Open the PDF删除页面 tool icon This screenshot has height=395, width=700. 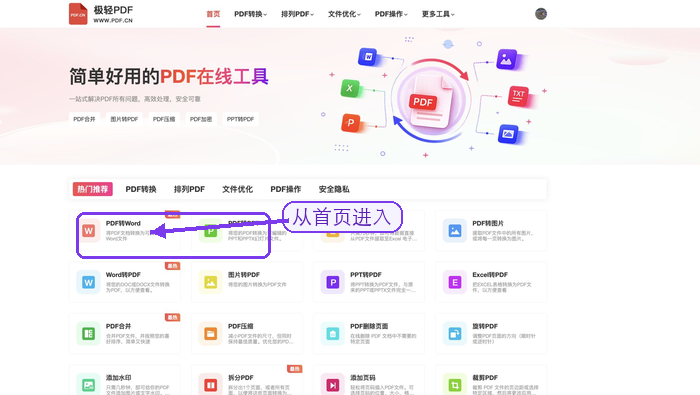coord(333,333)
